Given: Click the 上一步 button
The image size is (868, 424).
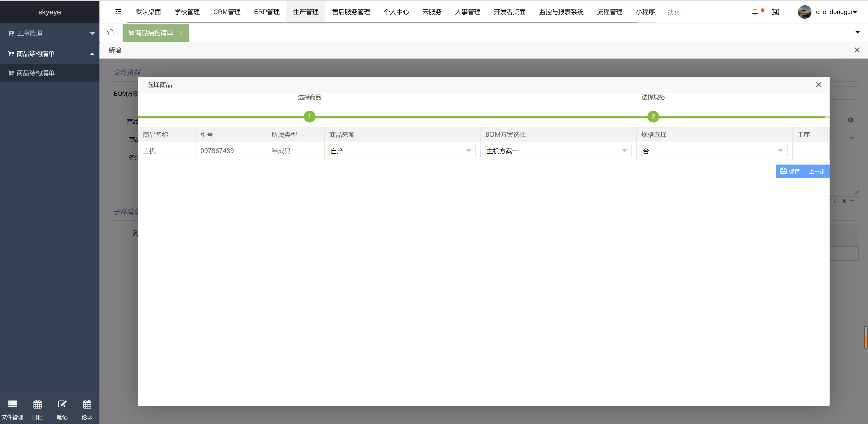Looking at the screenshot, I should (817, 171).
